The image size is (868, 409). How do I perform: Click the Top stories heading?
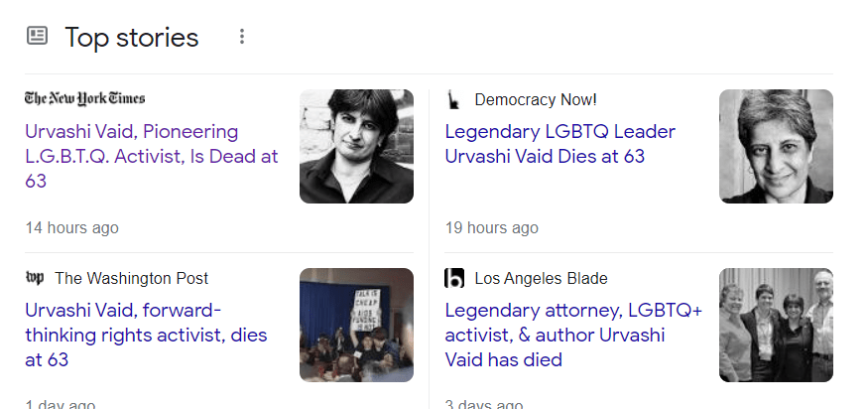[x=132, y=38]
